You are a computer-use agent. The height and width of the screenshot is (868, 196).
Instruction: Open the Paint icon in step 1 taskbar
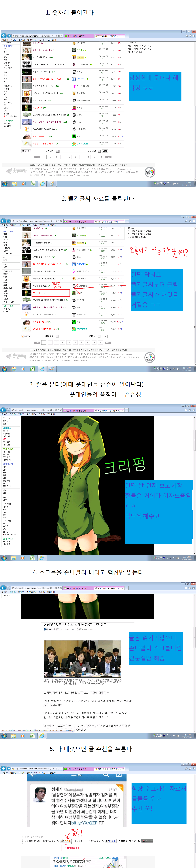click(52, 184)
